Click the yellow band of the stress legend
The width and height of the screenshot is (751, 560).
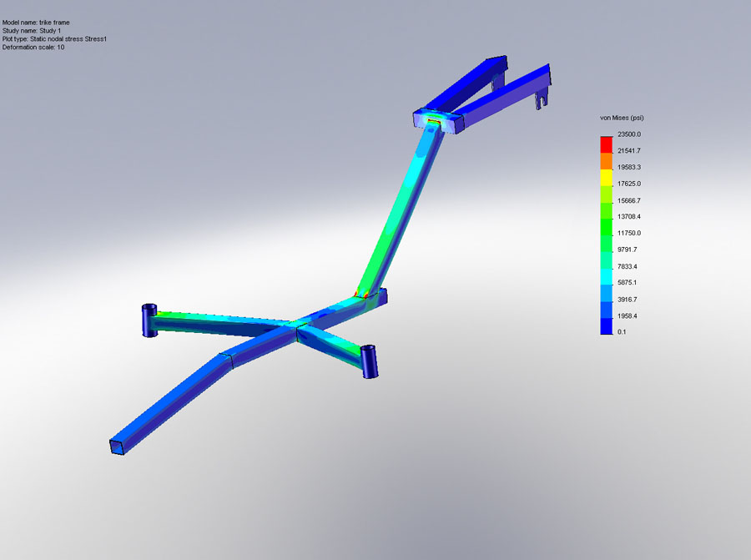tap(607, 178)
